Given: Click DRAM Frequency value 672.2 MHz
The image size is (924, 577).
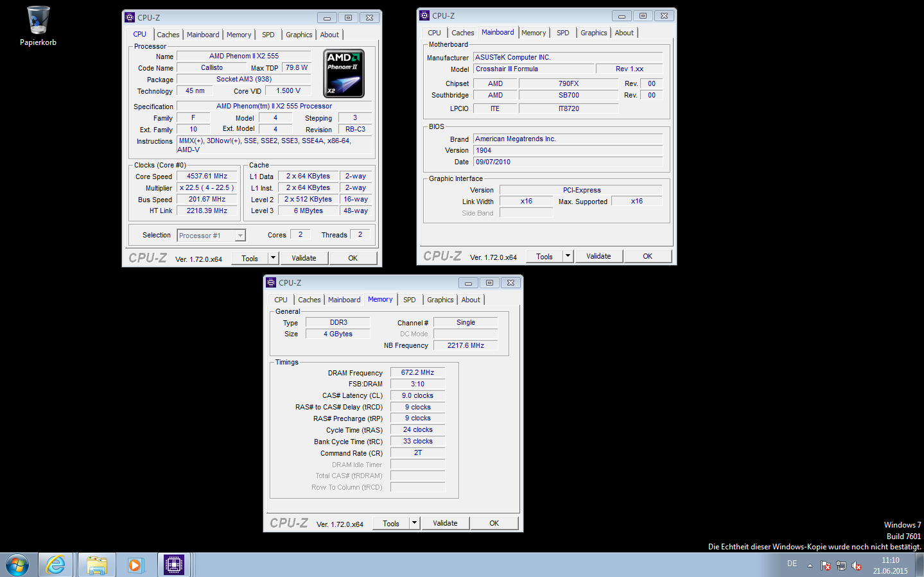Looking at the screenshot, I should (x=418, y=372).
